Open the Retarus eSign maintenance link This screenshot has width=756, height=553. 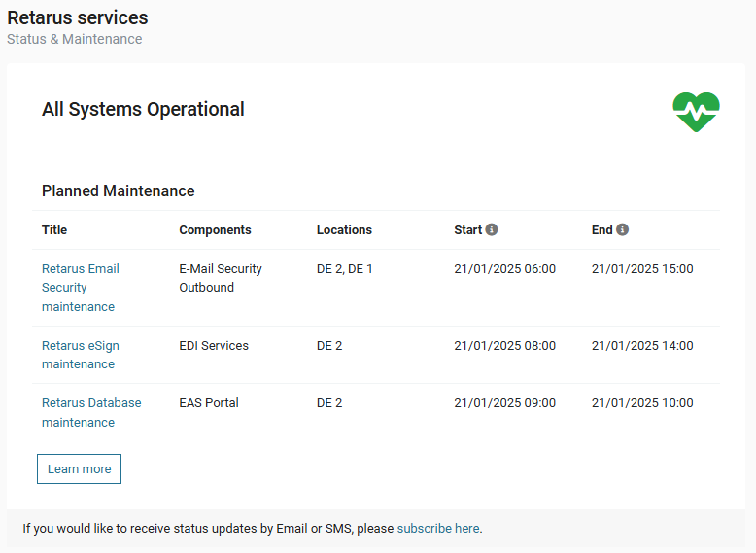(x=80, y=355)
